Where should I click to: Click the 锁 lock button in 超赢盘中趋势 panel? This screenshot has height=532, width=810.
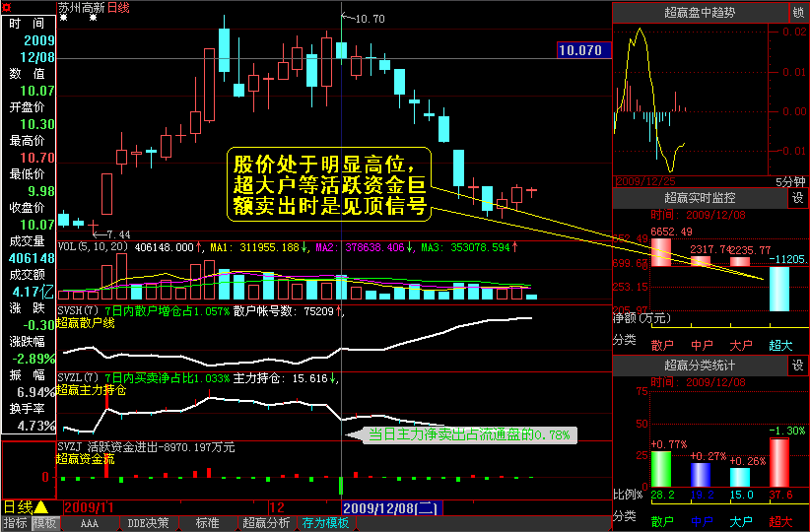coord(797,13)
